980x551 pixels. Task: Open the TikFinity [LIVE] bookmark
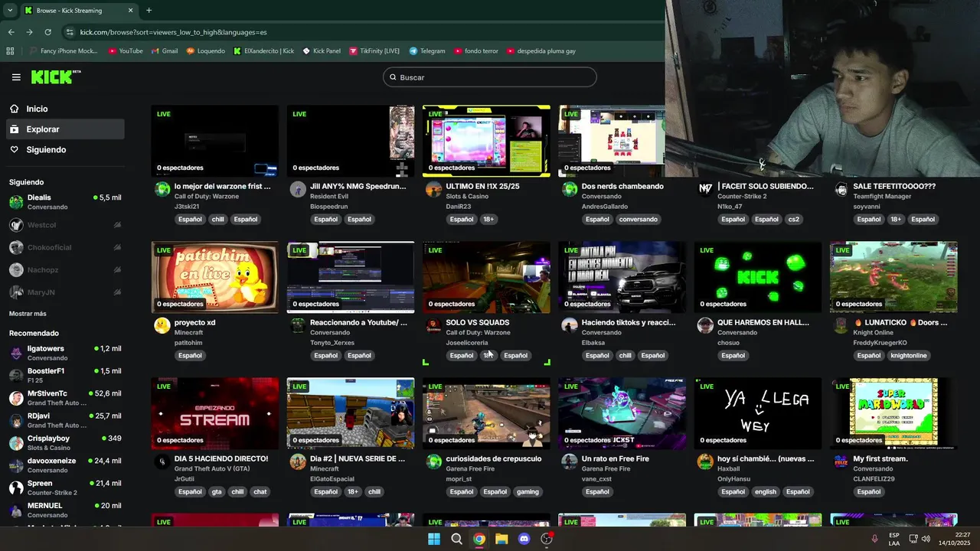click(x=374, y=51)
